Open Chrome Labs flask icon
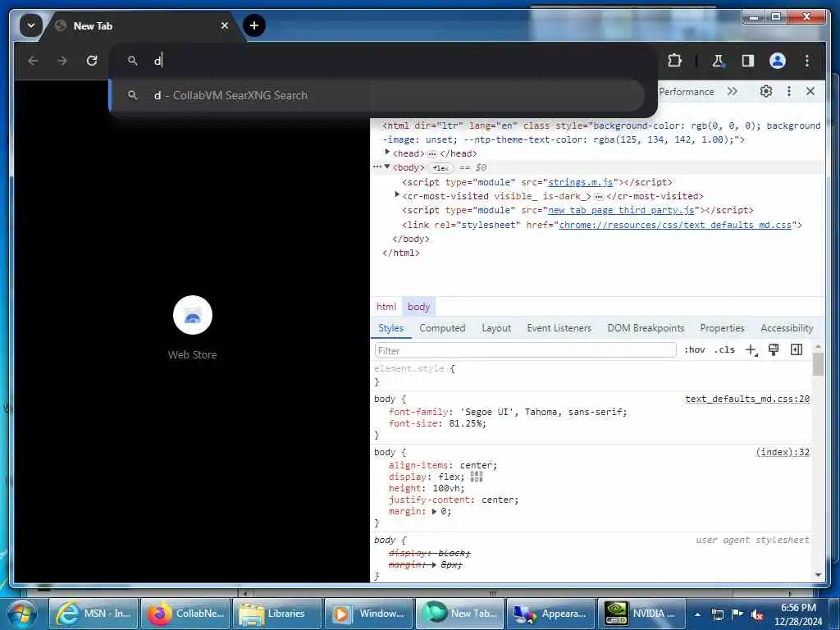Image resolution: width=840 pixels, height=630 pixels. click(718, 61)
